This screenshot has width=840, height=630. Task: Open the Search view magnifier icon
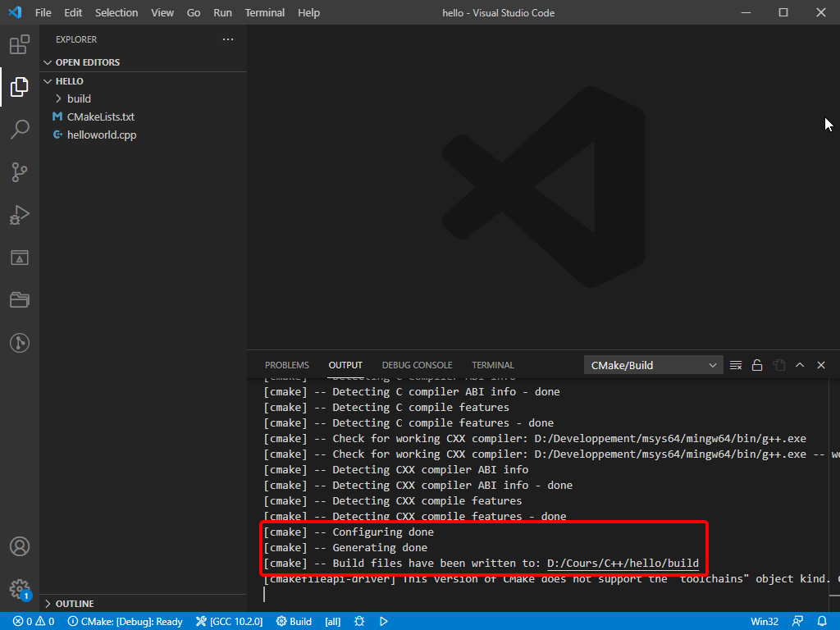(x=20, y=129)
